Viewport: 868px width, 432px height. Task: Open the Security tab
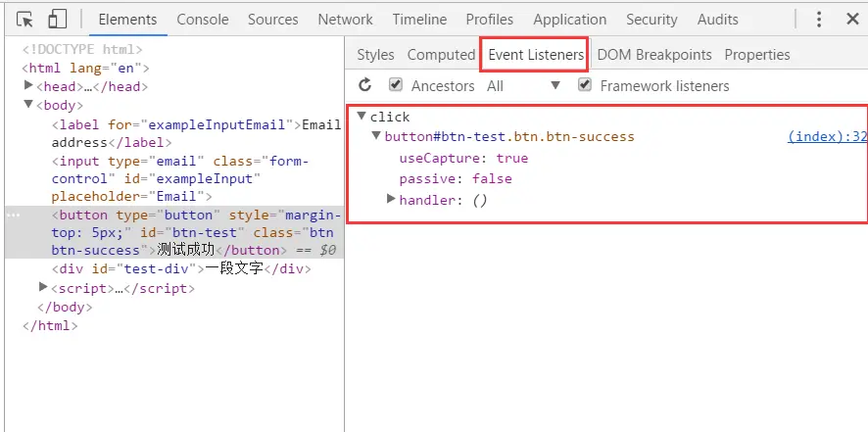[651, 20]
